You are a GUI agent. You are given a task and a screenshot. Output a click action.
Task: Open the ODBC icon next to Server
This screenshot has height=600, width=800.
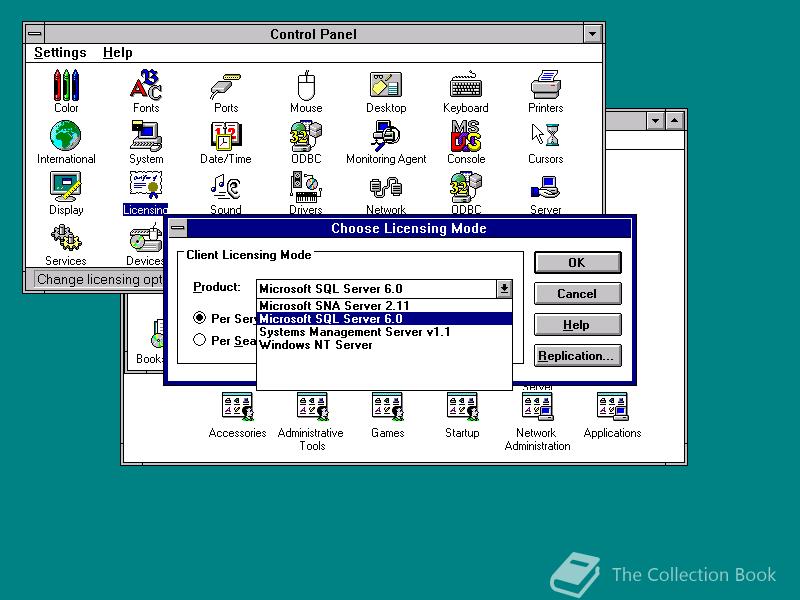pyautogui.click(x=466, y=193)
